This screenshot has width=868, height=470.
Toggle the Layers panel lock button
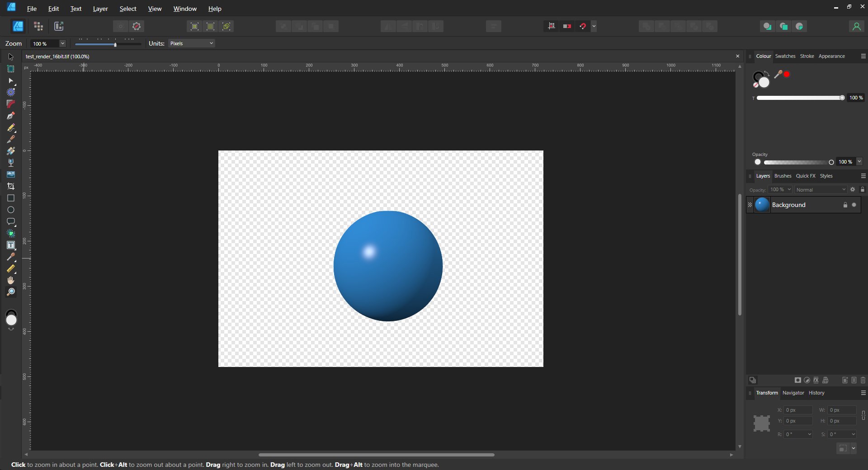pos(862,189)
